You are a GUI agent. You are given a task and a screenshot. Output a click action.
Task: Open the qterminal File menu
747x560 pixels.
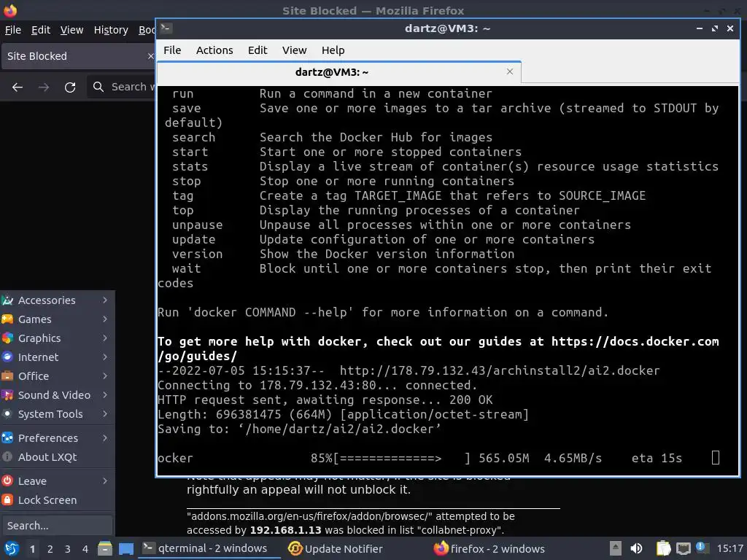[x=172, y=50]
